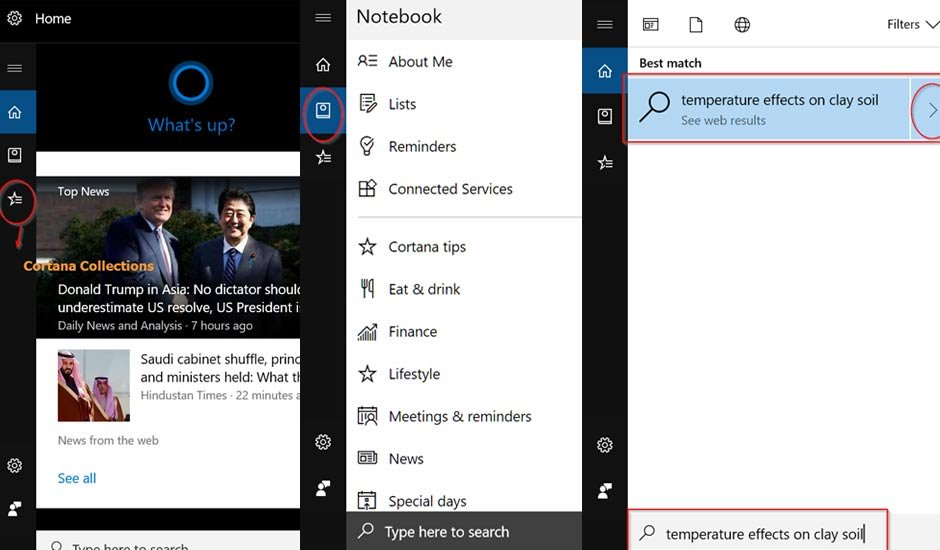
Task: Open collections icon in search results sidebar
Action: 605,163
